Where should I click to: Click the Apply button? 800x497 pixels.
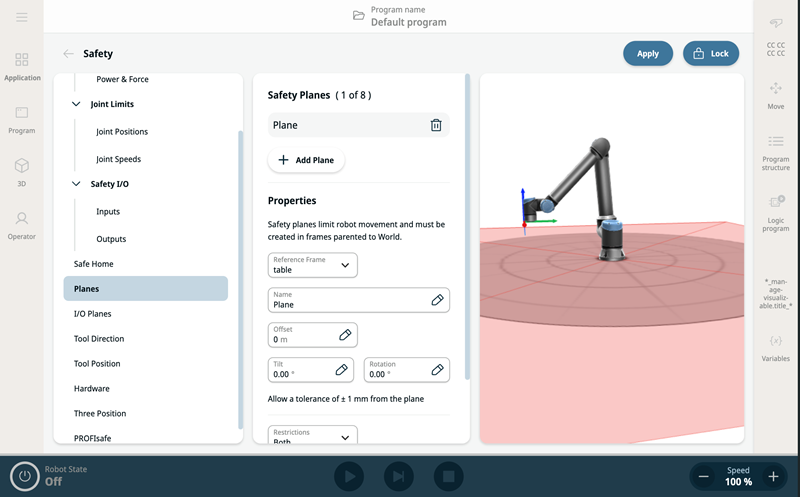point(647,54)
